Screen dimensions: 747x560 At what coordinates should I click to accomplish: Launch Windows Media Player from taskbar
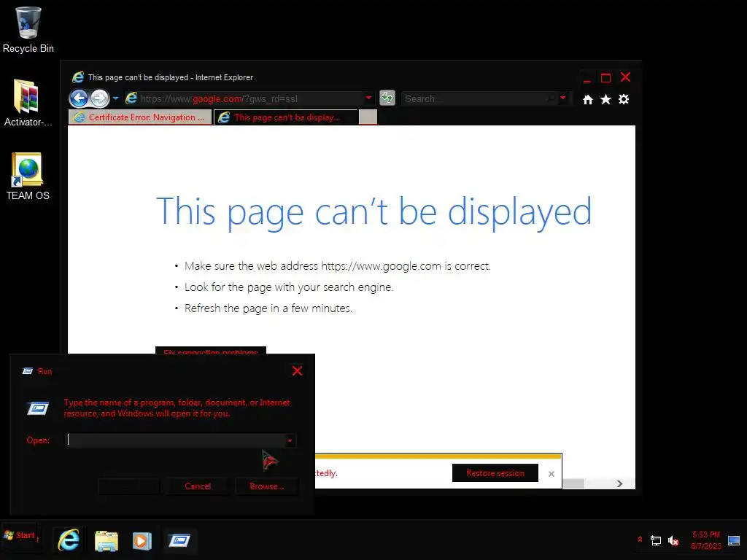click(142, 540)
